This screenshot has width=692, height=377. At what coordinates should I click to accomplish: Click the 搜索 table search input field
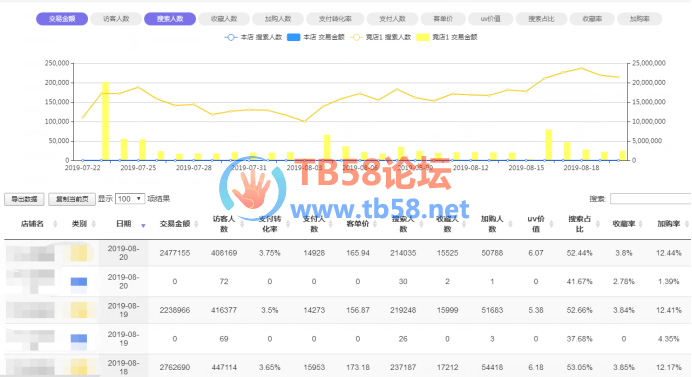[x=651, y=199]
